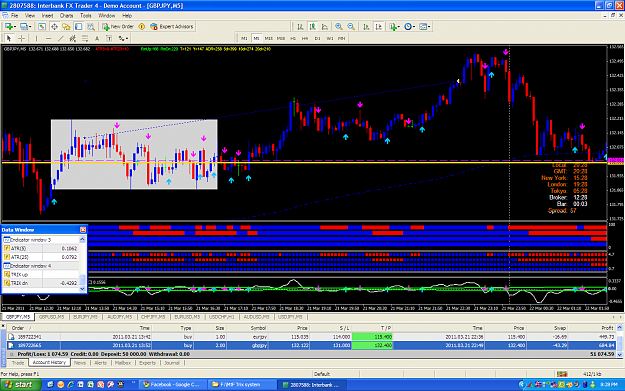Viewport: 625px width, 391px height.
Task: Switch to the Trade terminal tab
Action: pyautogui.click(x=18, y=363)
